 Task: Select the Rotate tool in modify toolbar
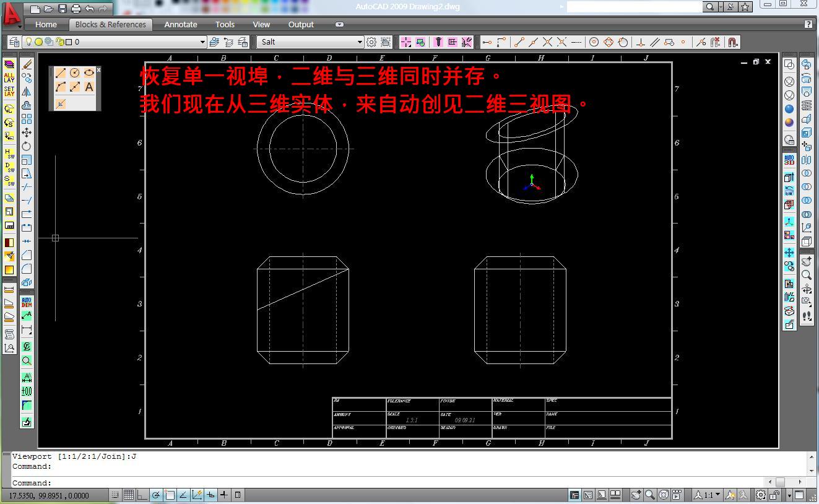27,146
